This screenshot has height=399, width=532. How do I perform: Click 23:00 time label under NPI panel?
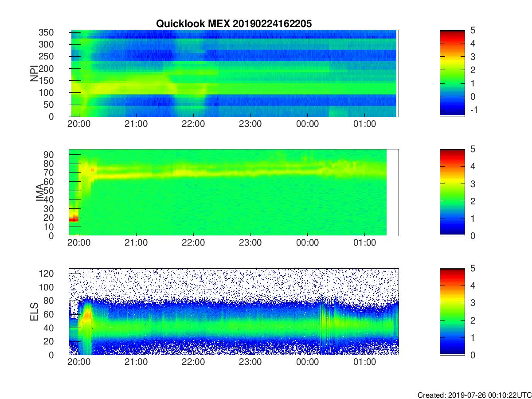pos(250,124)
